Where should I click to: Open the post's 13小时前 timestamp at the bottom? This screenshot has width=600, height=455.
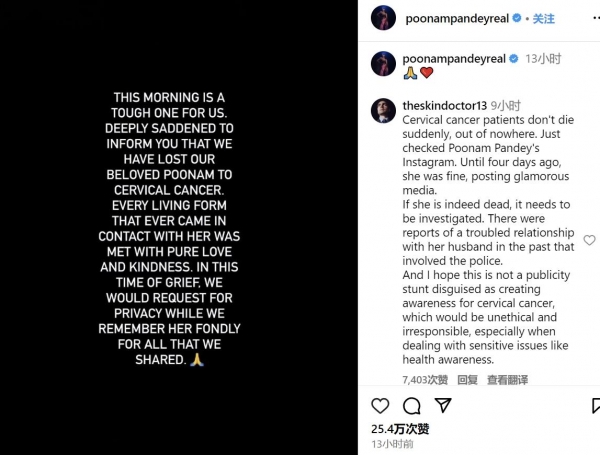pyautogui.click(x=391, y=443)
